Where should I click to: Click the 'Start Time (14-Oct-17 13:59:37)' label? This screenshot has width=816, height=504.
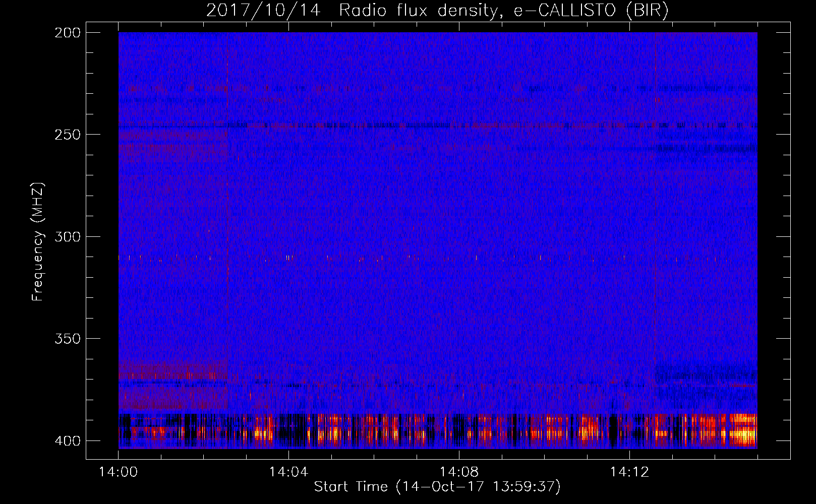pyautogui.click(x=437, y=487)
